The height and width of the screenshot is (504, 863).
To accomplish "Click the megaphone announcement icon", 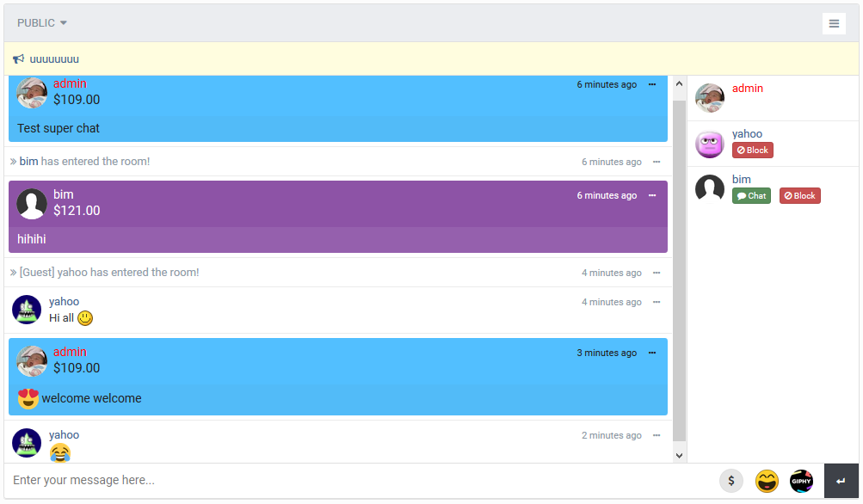I will click(19, 58).
